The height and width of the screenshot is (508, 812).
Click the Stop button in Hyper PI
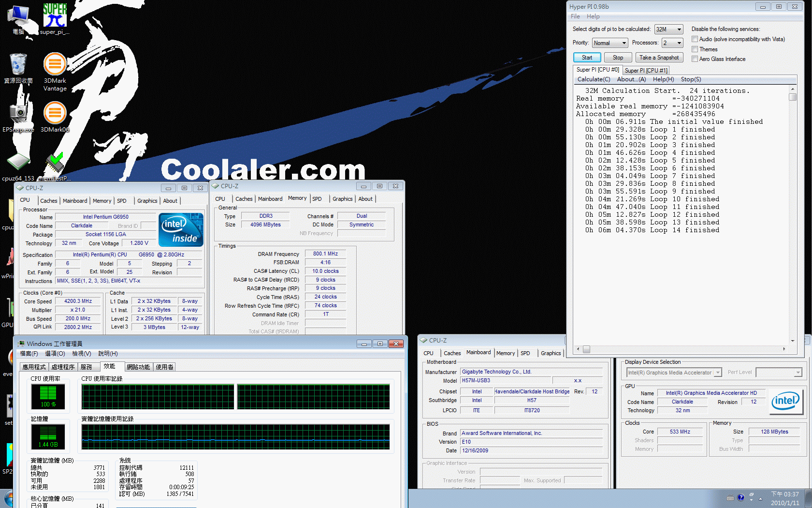[x=618, y=58]
